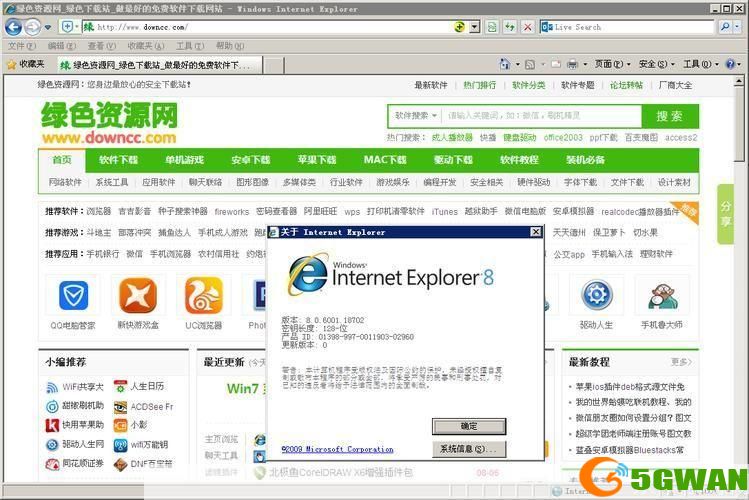Click 确定 in the About dialog
The image size is (749, 500).
tap(469, 426)
